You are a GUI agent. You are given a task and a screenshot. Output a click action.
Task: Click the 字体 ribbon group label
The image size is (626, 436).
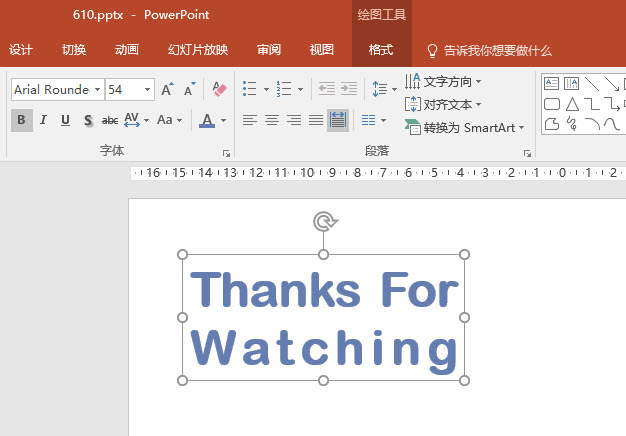[112, 151]
